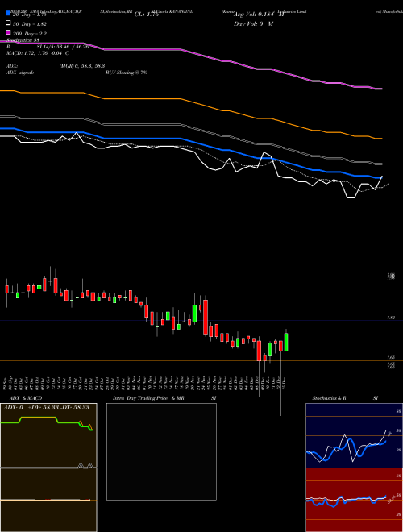Click the red RSI chart panel
Image resolution: width=403 pixels, height=532 pixels.
(354, 500)
